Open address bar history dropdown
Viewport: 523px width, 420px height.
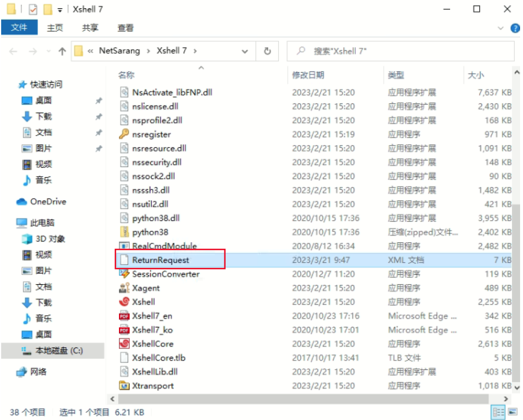[x=245, y=51]
